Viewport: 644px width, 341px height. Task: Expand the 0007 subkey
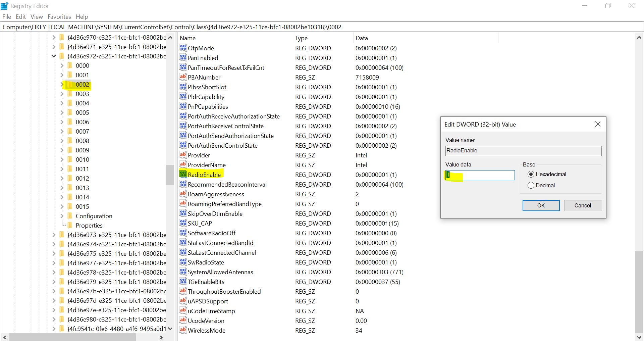(x=62, y=131)
